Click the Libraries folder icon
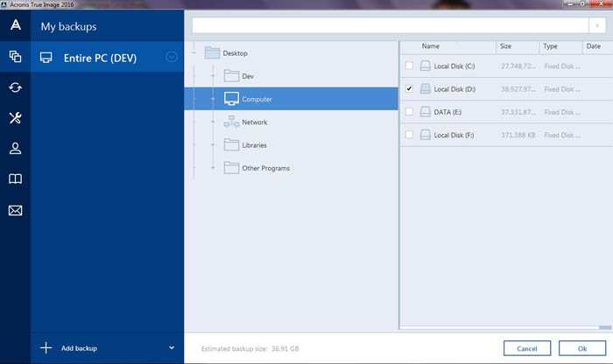Screen dimensions: 613x364 coord(231,144)
